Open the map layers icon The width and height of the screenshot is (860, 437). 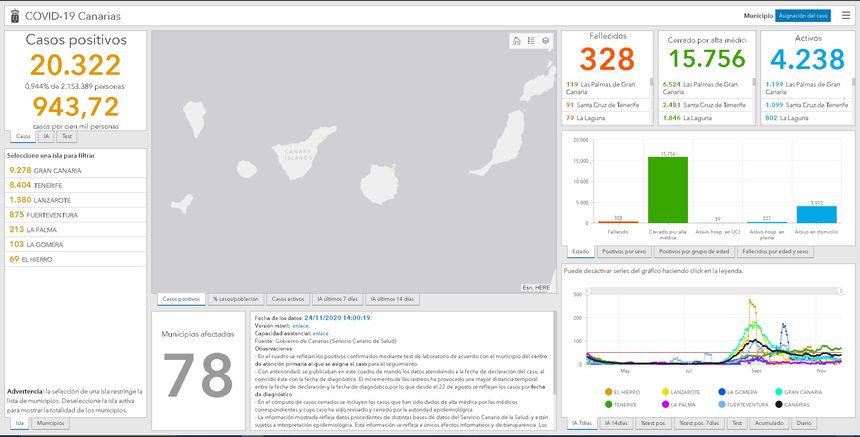(x=545, y=41)
